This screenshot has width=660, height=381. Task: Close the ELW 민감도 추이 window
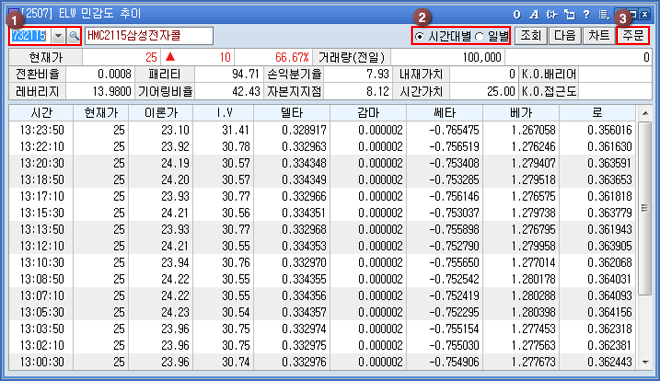645,15
